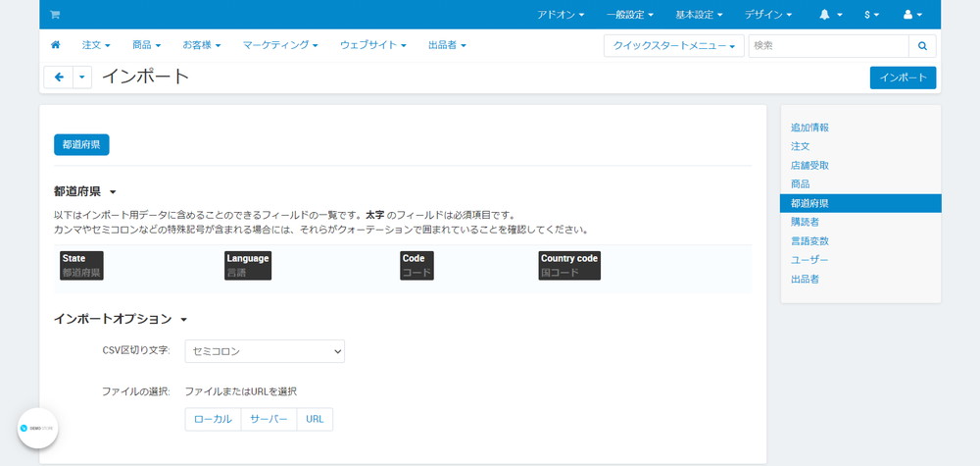Click the shopping cart storefront icon
The width and height of the screenshot is (980, 466).
click(55, 15)
